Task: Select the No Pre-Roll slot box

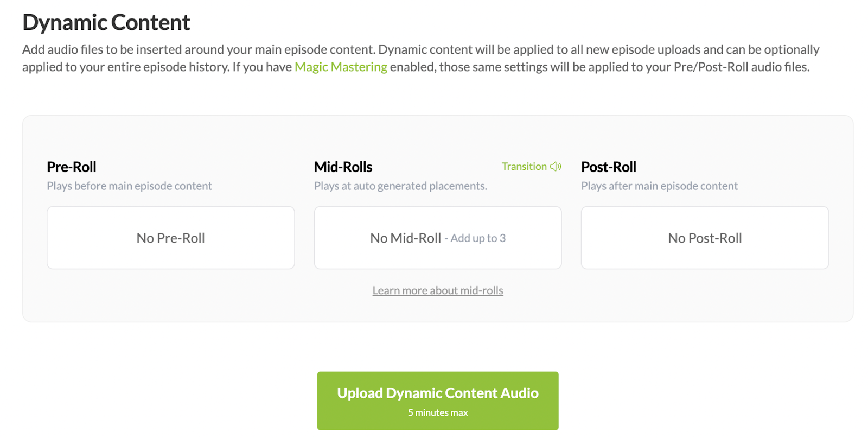Action: (x=171, y=238)
